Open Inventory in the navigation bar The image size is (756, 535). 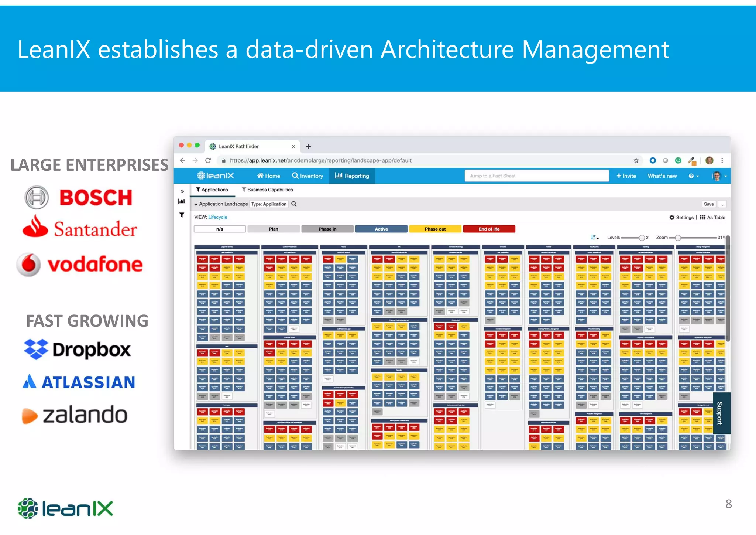click(307, 176)
